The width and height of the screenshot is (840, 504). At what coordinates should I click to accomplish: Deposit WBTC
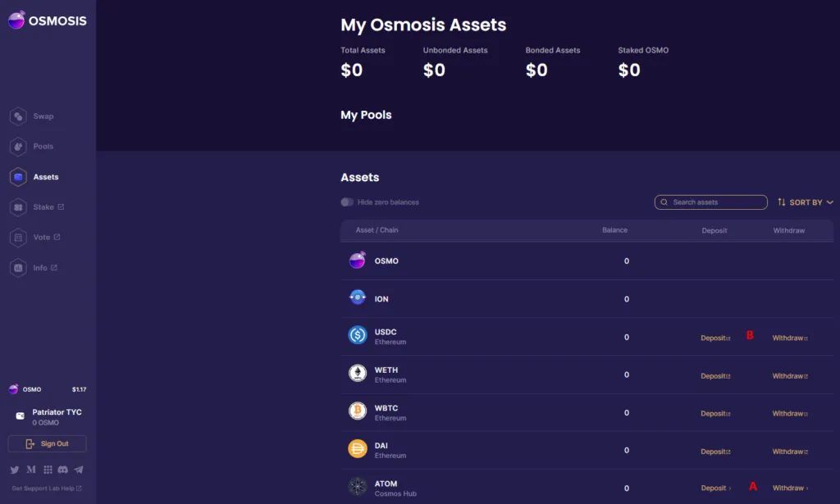point(715,414)
